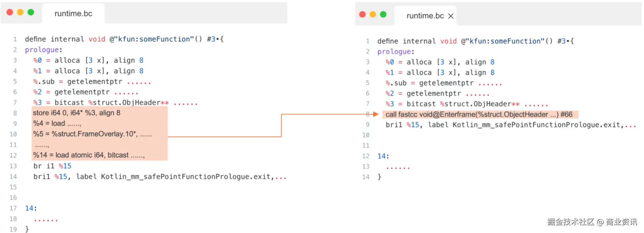This screenshot has height=233, width=644.
Task: Click '%3 = bitcast' line in left window
Action: [115, 103]
